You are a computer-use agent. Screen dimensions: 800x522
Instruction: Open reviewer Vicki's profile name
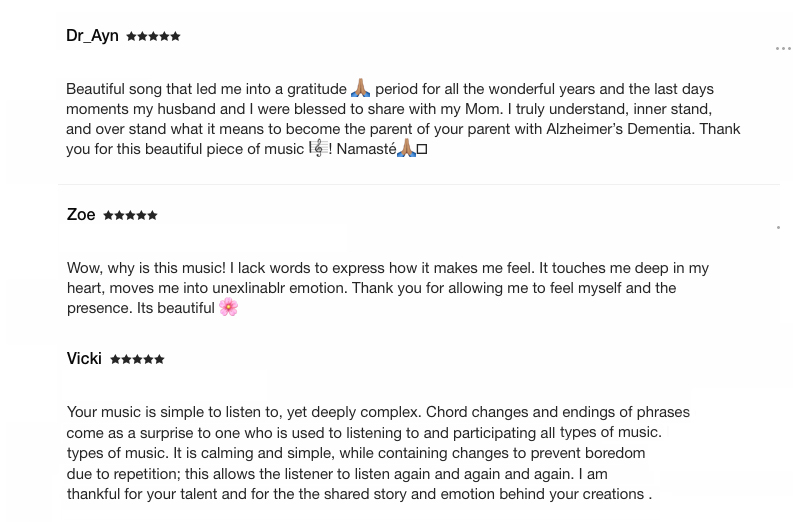(x=84, y=359)
